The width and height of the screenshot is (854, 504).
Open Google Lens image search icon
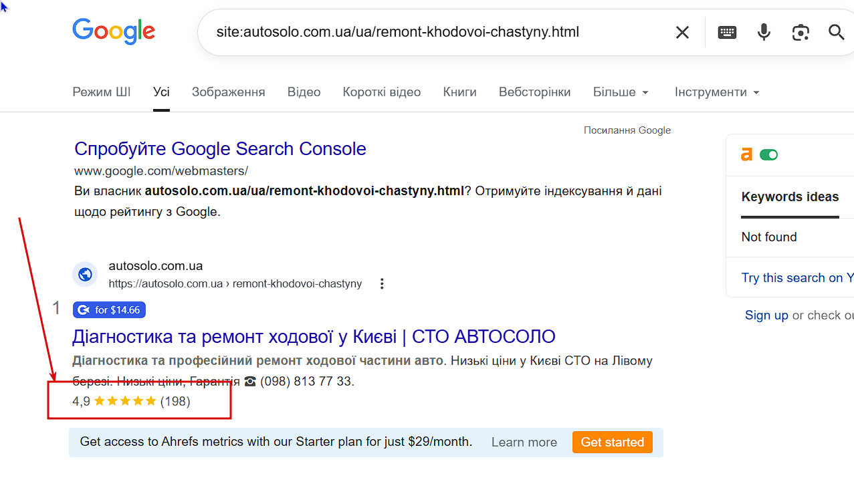pyautogui.click(x=800, y=32)
